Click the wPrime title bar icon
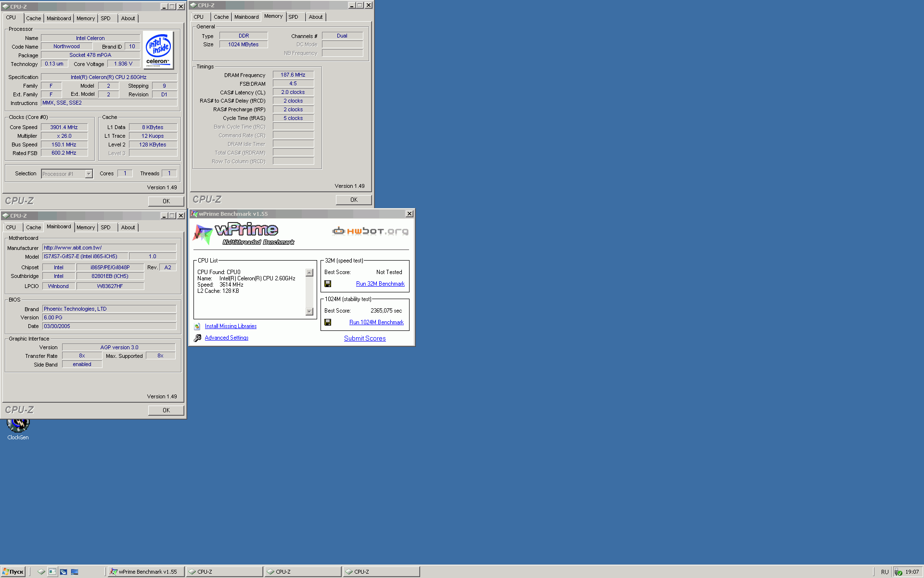The height and width of the screenshot is (578, 924). (x=194, y=214)
